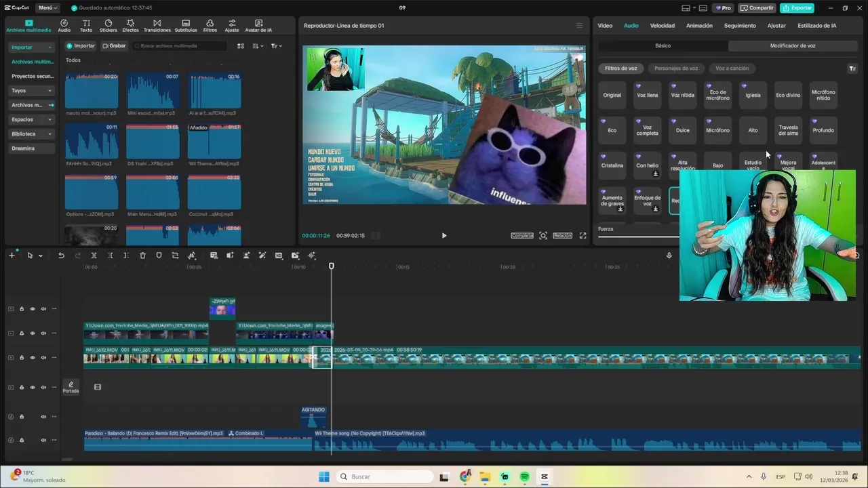Delete the selected clip with trash icon
The height and width of the screenshot is (488, 868).
[x=142, y=256]
